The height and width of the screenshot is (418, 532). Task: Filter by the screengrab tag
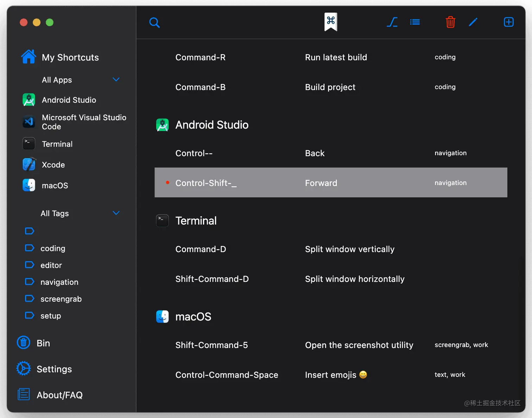pyautogui.click(x=61, y=299)
